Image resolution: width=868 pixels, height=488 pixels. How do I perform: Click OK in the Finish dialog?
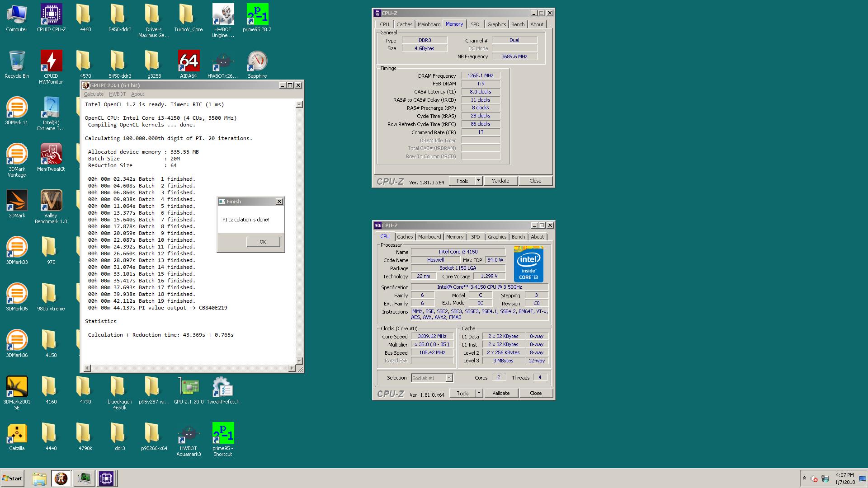(x=263, y=242)
